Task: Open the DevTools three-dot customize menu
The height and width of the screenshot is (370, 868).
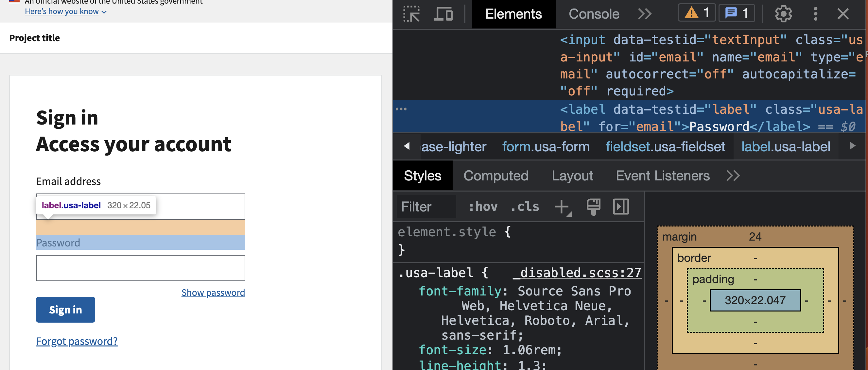Action: pyautogui.click(x=815, y=14)
